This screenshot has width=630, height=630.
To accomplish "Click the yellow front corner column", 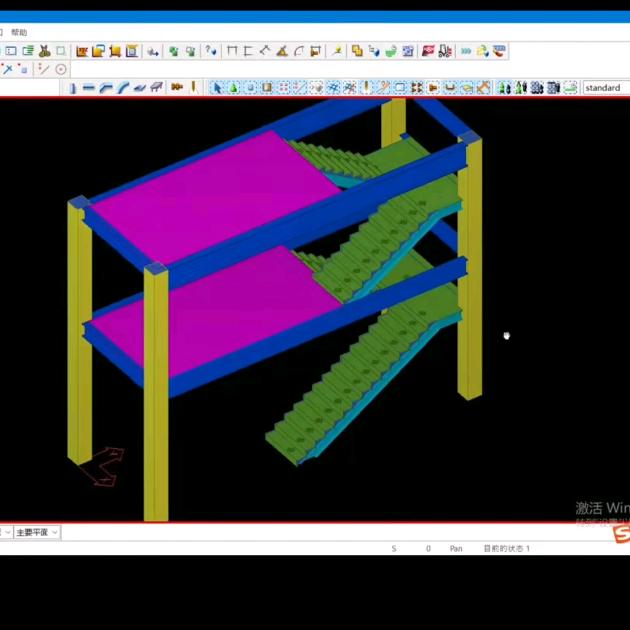I will (x=156, y=400).
